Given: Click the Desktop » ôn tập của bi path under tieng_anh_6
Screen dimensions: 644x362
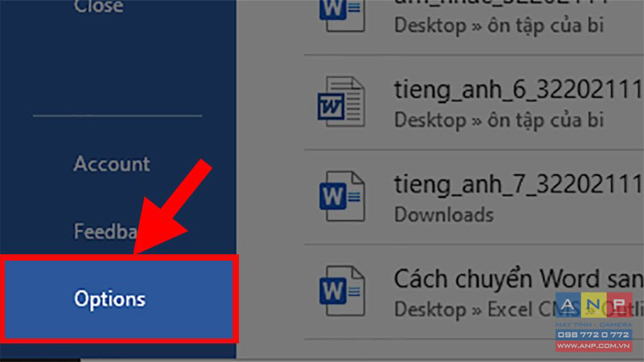Looking at the screenshot, I should 499,120.
